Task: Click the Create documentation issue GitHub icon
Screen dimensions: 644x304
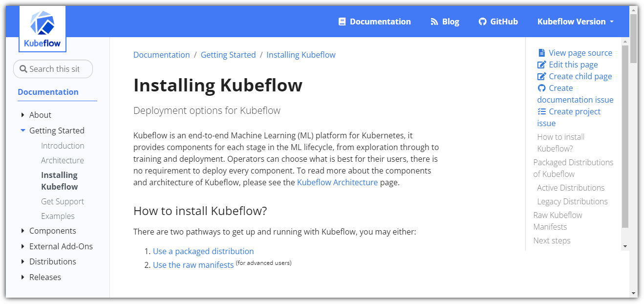Action: [541, 88]
